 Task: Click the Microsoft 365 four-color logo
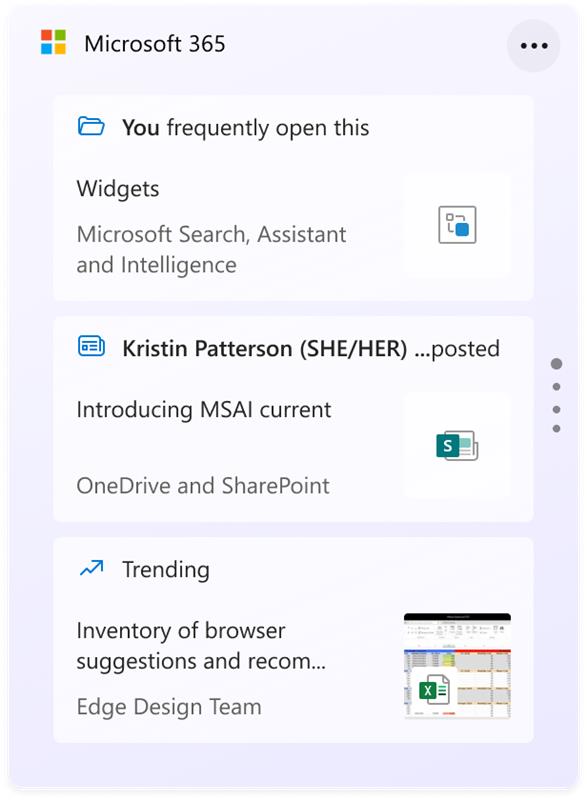coord(54,42)
